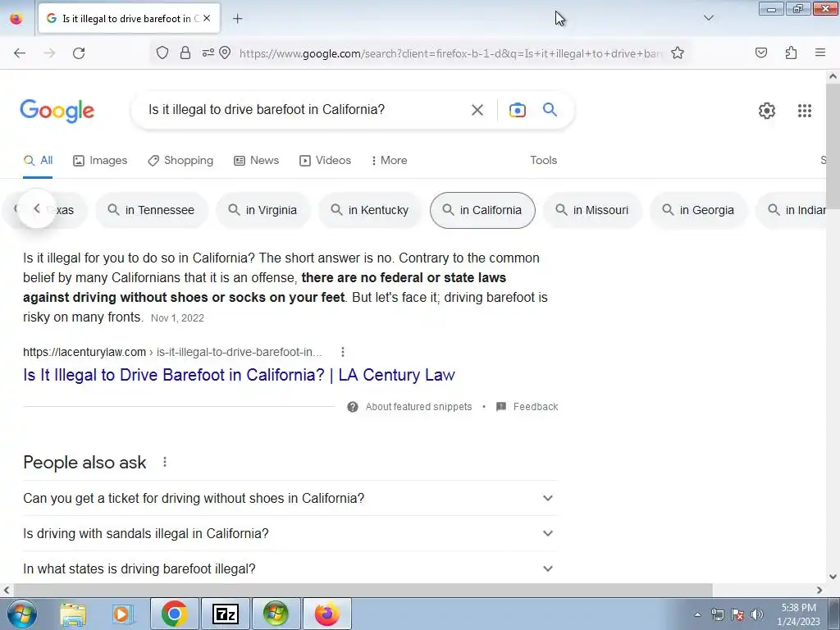
Task: Open search Tools
Action: (x=544, y=160)
